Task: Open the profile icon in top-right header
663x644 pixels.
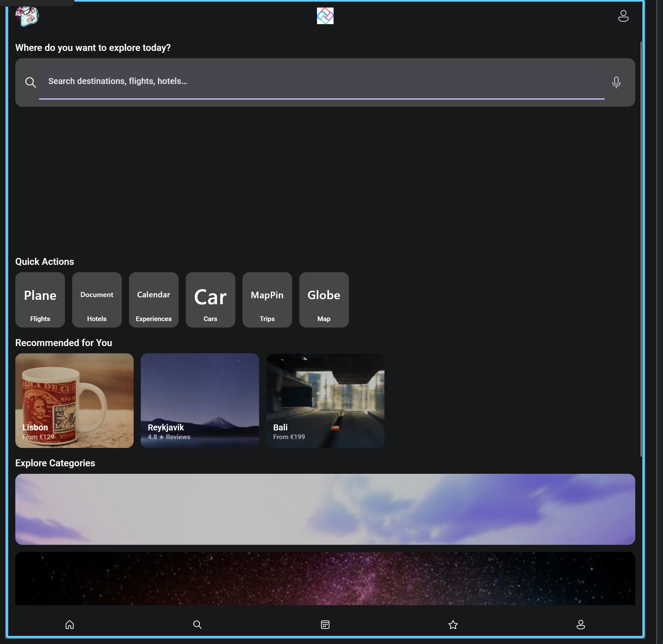Action: click(x=623, y=16)
